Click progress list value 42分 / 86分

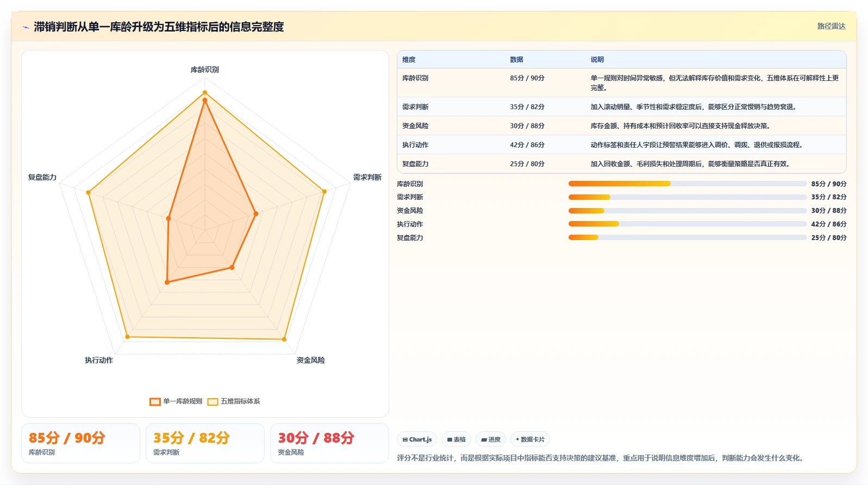coord(829,224)
